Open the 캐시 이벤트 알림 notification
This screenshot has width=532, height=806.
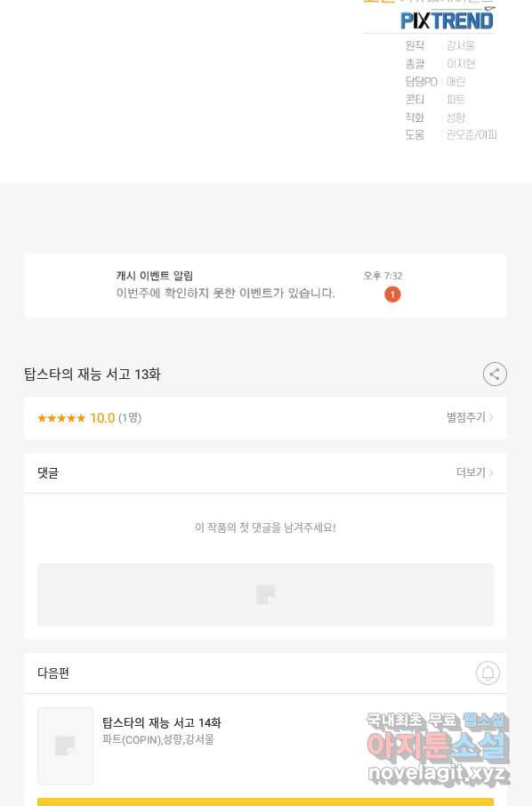click(x=265, y=286)
